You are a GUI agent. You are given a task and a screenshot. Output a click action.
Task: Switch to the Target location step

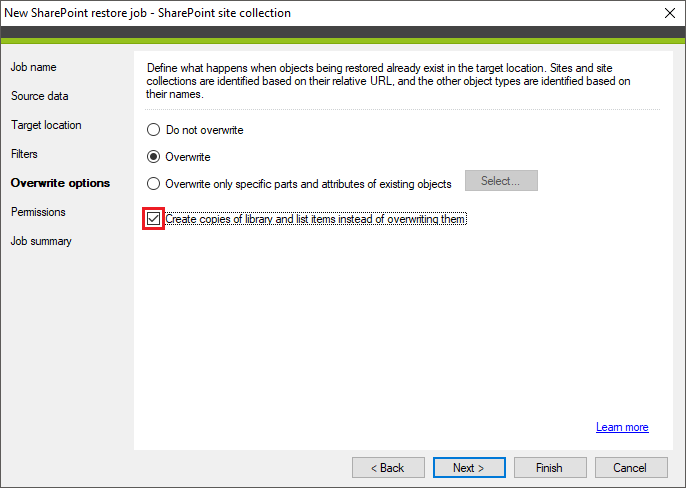coord(46,125)
